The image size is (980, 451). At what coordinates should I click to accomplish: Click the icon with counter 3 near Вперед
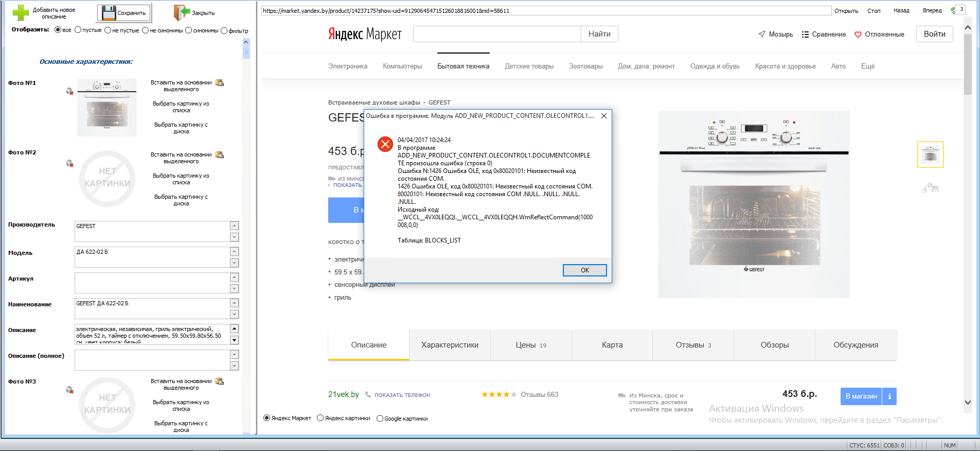(x=958, y=10)
